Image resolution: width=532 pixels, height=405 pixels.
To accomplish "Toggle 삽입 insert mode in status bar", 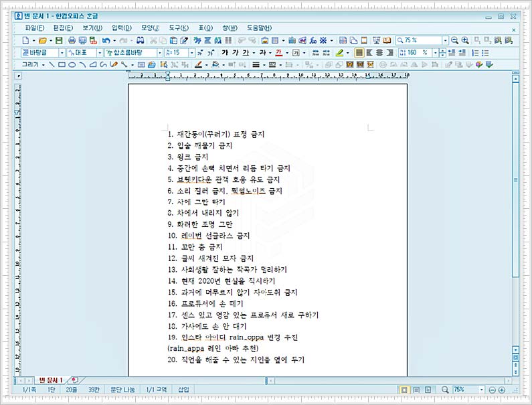I will point(183,390).
